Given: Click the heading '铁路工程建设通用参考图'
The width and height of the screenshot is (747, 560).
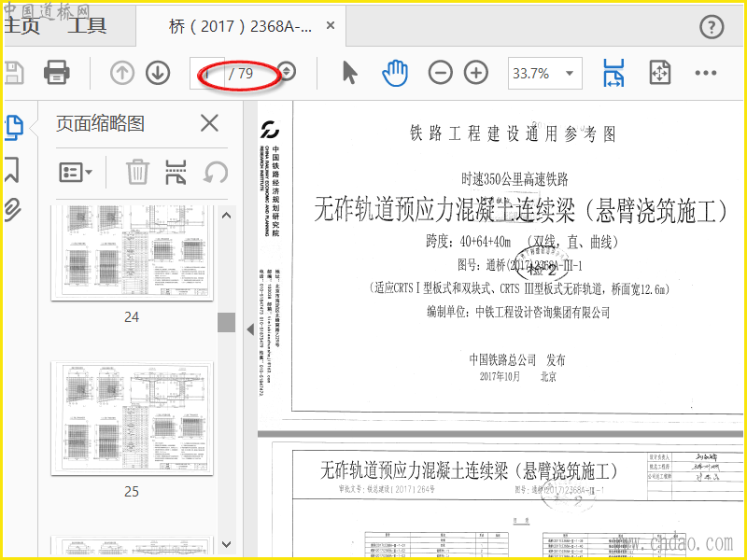Looking at the screenshot, I should 513,133.
